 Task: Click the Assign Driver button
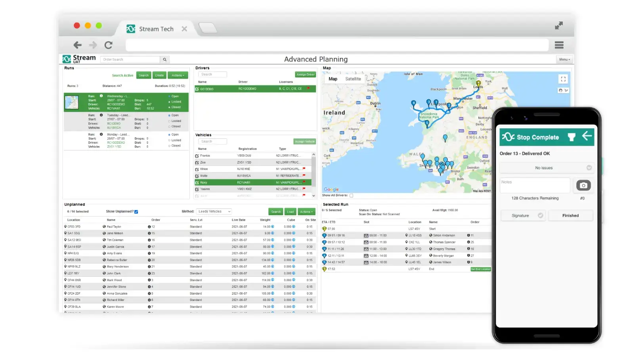pos(306,74)
